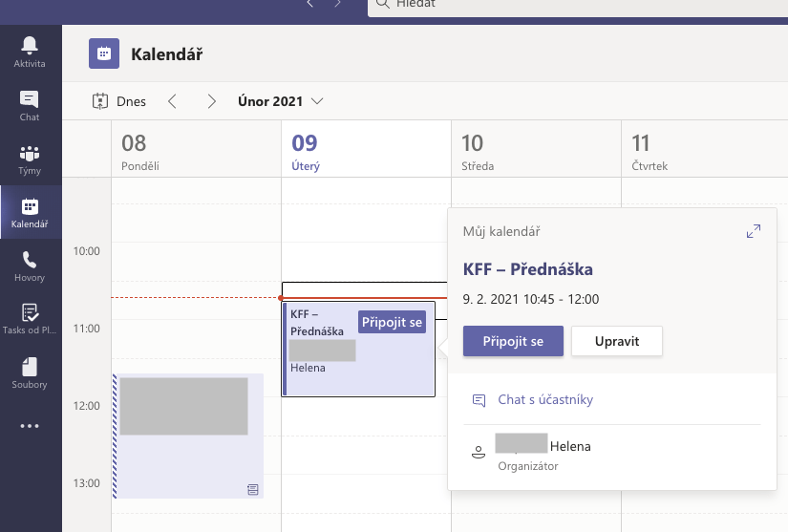This screenshot has width=788, height=532.
Task: Click the Kalendář sidebar tab
Action: click(30, 212)
